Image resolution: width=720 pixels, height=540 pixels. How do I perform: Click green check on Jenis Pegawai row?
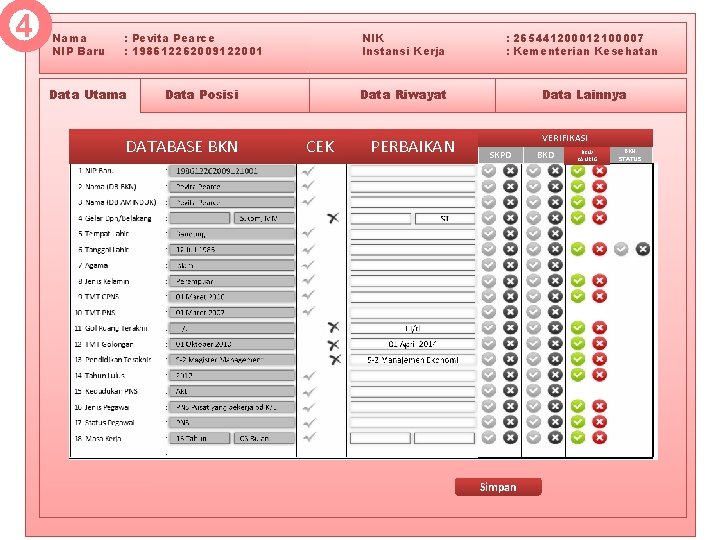point(578,406)
